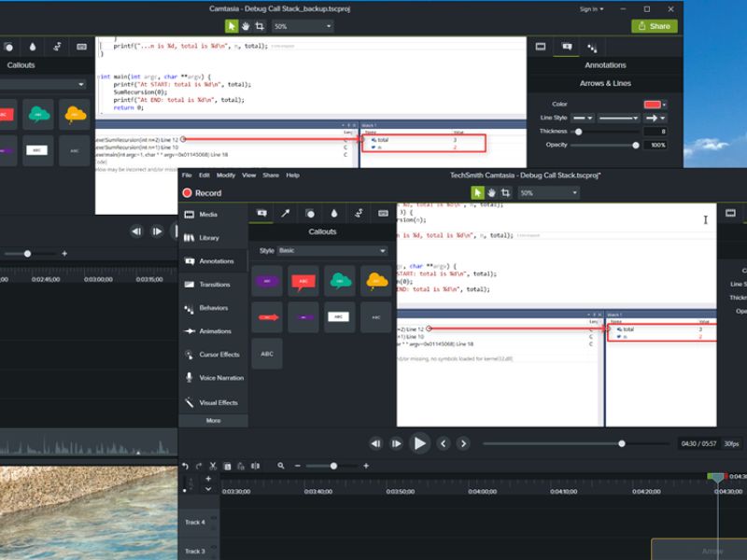Adjust the Opacity slider handle

click(x=636, y=146)
